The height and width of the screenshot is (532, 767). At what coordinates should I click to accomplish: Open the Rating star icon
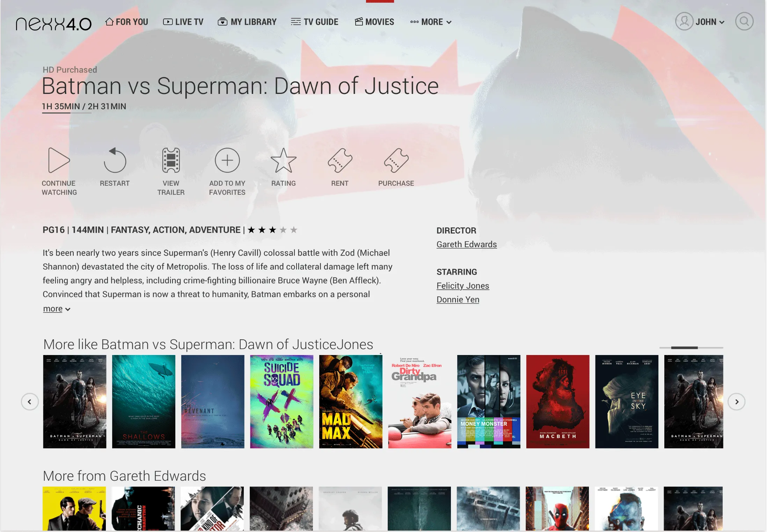point(283,160)
